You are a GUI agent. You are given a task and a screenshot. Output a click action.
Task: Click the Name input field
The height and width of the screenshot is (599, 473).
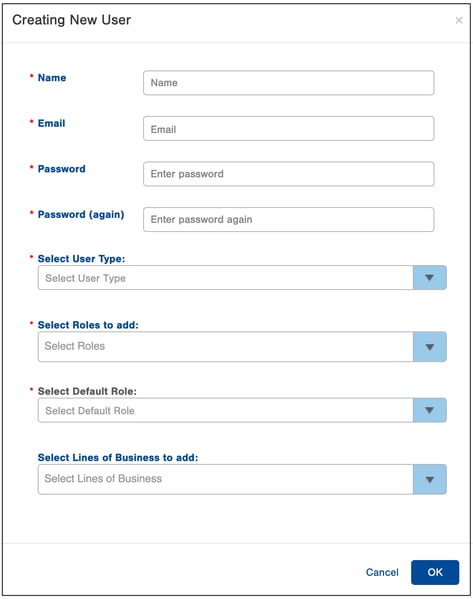coord(288,83)
